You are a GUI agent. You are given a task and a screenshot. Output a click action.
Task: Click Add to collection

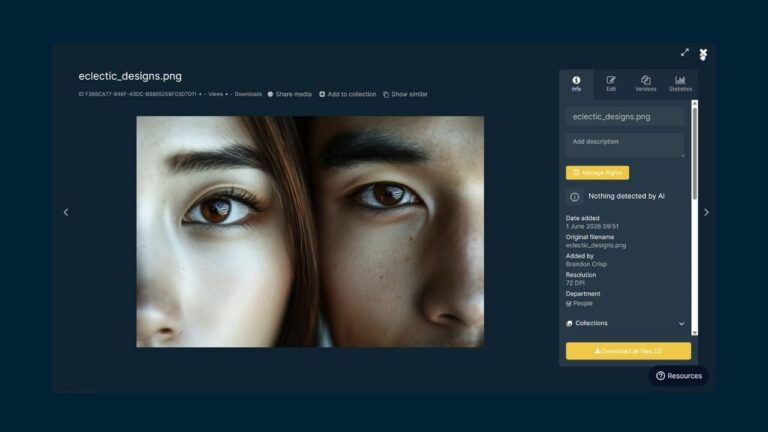tap(348, 94)
